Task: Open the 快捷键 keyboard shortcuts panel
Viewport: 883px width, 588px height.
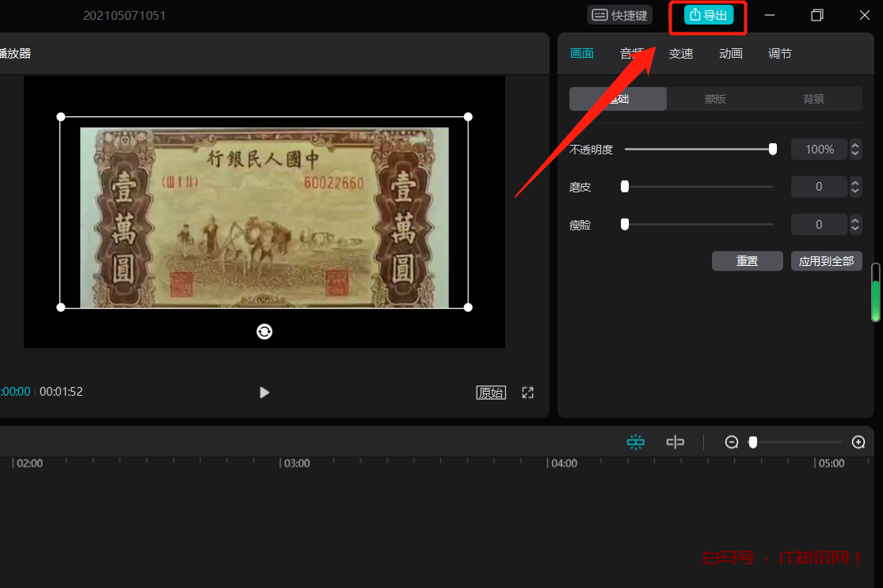Action: coord(619,15)
